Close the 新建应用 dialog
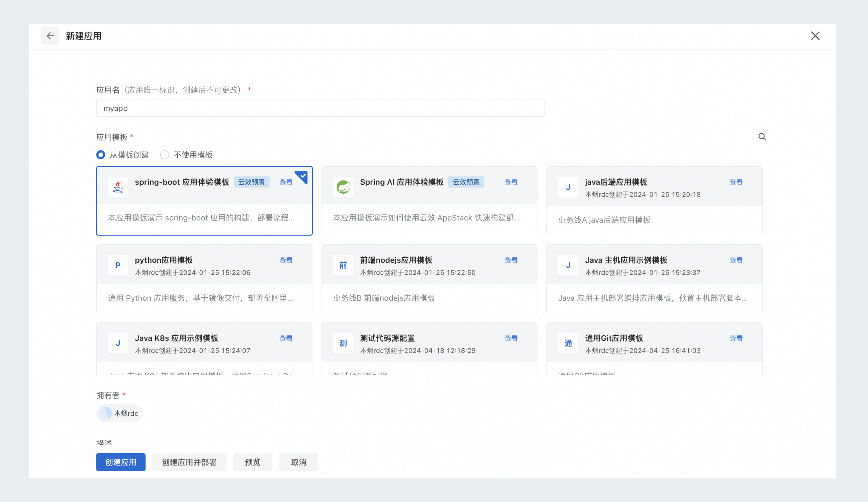Image resolution: width=868 pixels, height=502 pixels. [815, 36]
